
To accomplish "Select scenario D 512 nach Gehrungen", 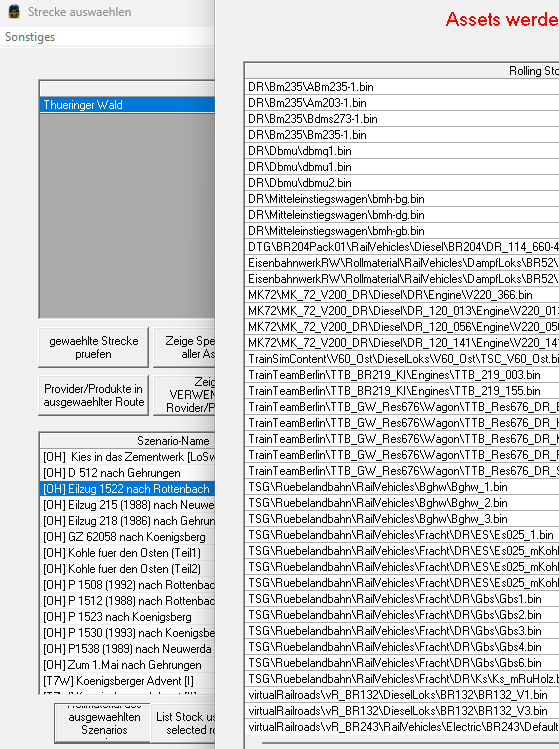I will [x=128, y=473].
